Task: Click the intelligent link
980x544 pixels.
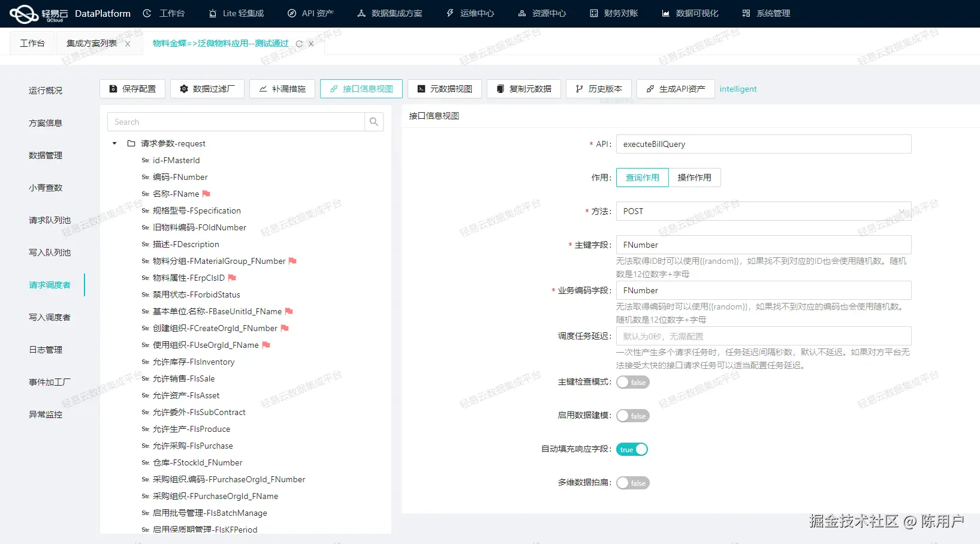Action: pos(738,89)
